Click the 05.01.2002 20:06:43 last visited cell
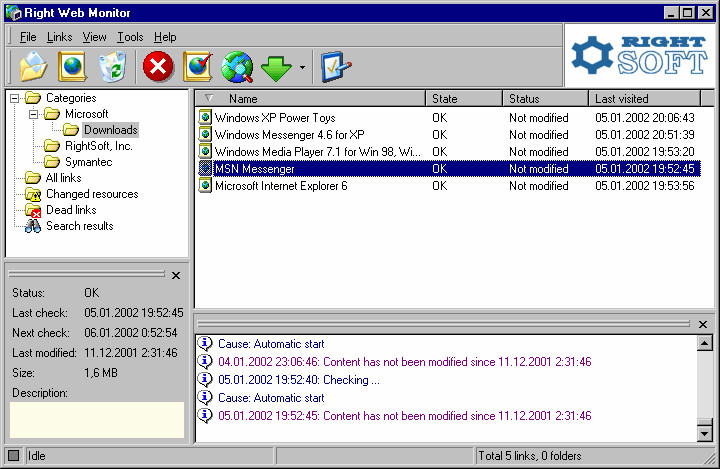The image size is (720, 469). [x=645, y=118]
